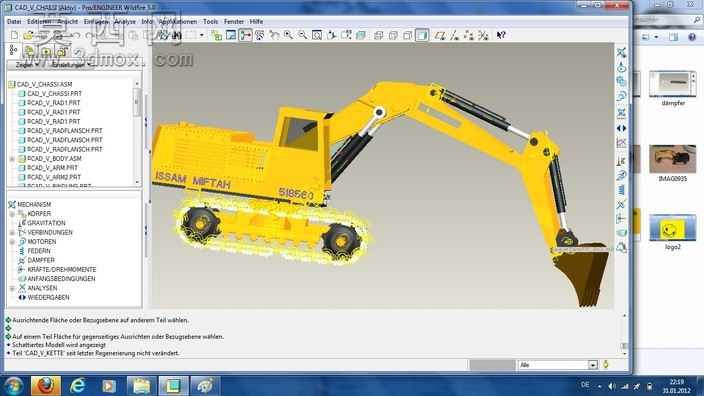
Task: Click the context help arrow icon
Action: click(501, 35)
